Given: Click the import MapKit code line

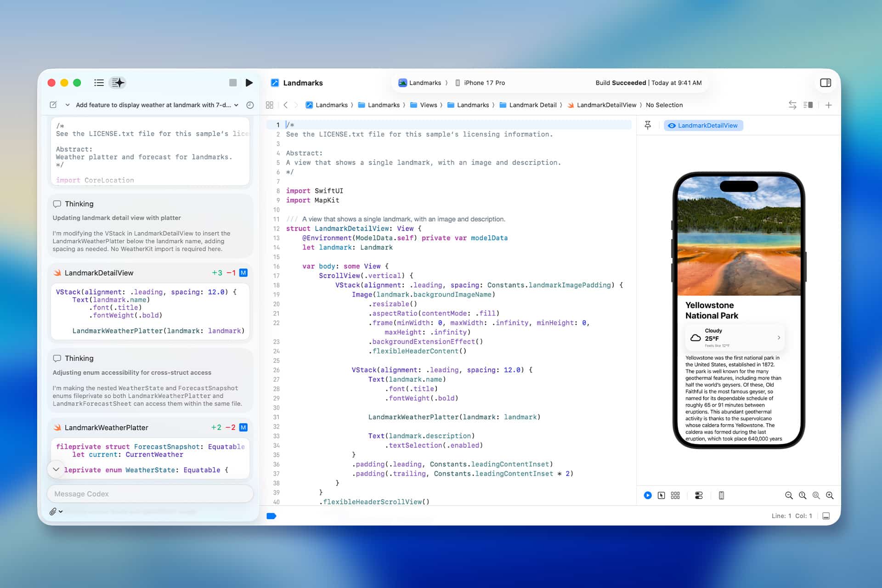Looking at the screenshot, I should (x=312, y=200).
